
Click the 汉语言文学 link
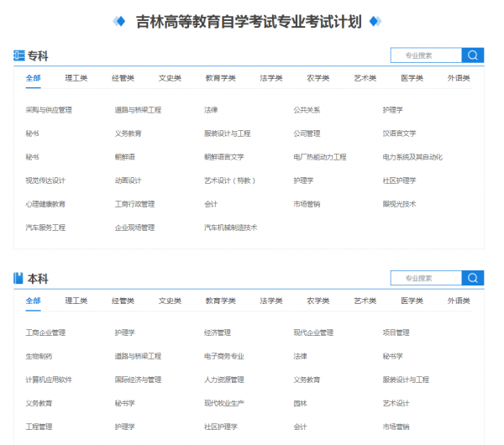pyautogui.click(x=399, y=133)
